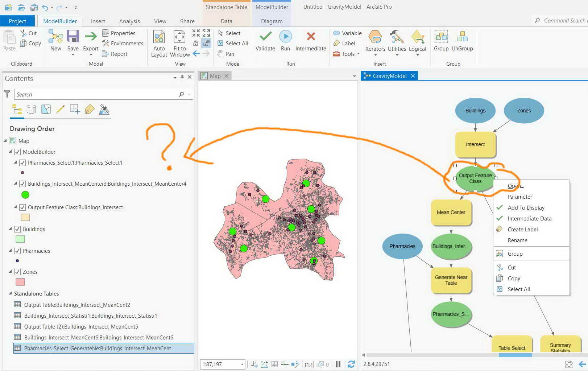Open the map view tab list dropdown
Screen dimensions: 588x371
[x=355, y=76]
